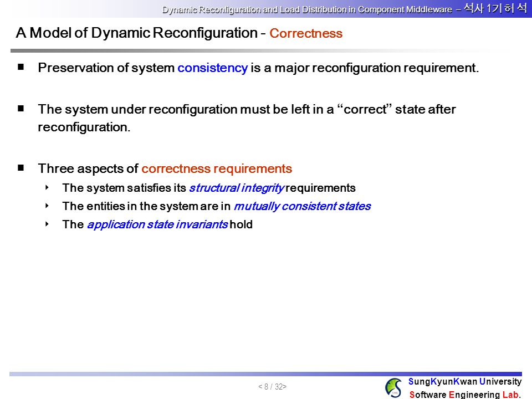Viewport: 532px width, 399px height.
Task: Click the word 'hold' after invariants
Action: tap(241, 224)
